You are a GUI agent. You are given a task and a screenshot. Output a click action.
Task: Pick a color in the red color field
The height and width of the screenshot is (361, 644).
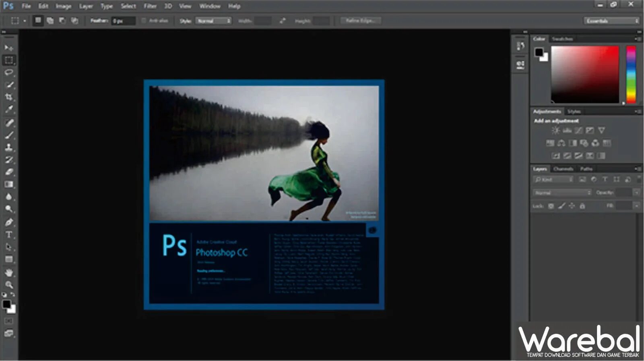click(585, 75)
